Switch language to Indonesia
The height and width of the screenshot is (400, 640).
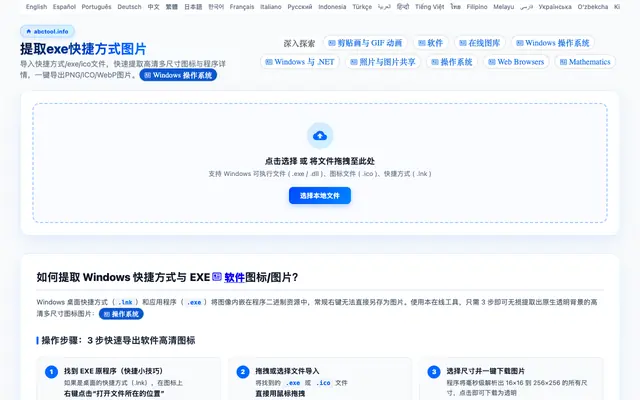coord(332,7)
